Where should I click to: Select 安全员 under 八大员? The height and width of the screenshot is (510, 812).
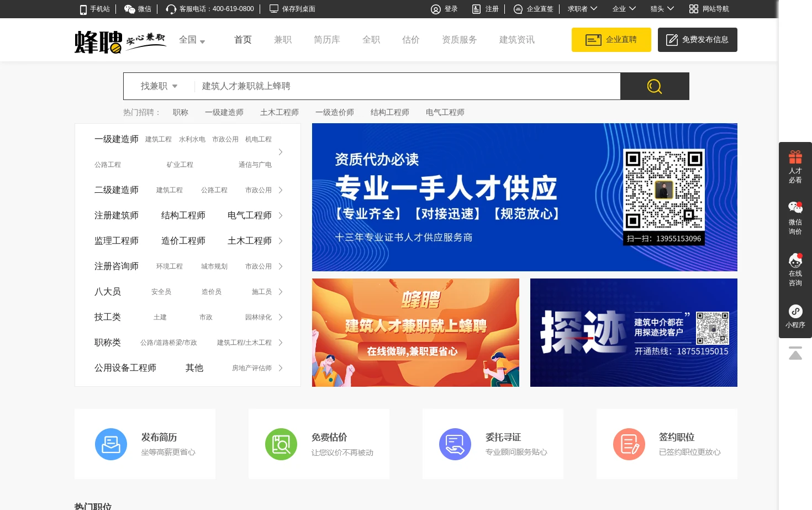[161, 292]
